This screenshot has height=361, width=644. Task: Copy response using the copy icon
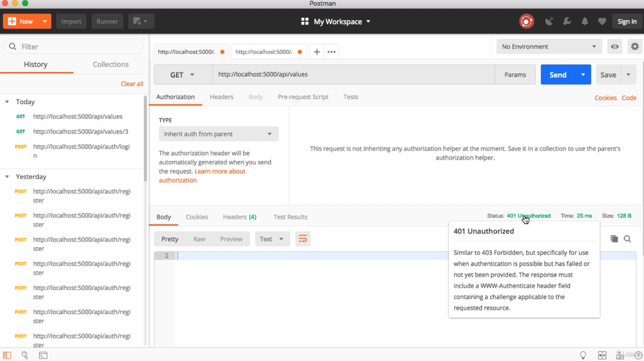pyautogui.click(x=614, y=239)
